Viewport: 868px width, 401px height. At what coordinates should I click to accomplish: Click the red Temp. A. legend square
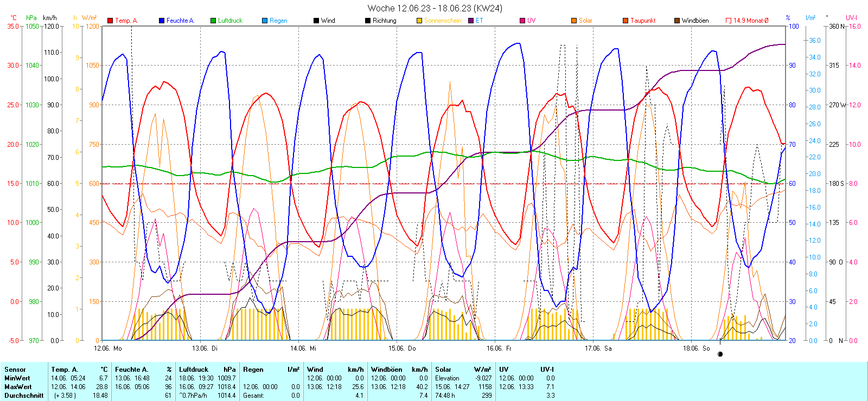(x=110, y=21)
